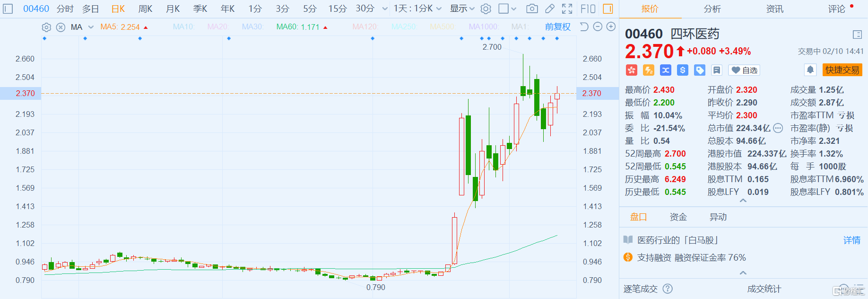The image size is (868, 299).
Task: Open 详情 details link
Action: [851, 240]
